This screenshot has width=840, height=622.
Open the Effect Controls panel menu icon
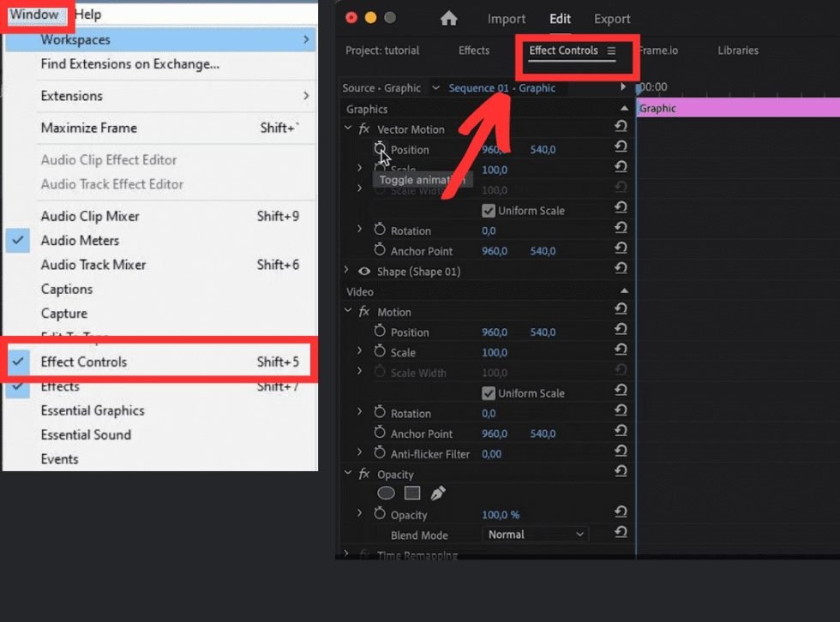tap(611, 51)
